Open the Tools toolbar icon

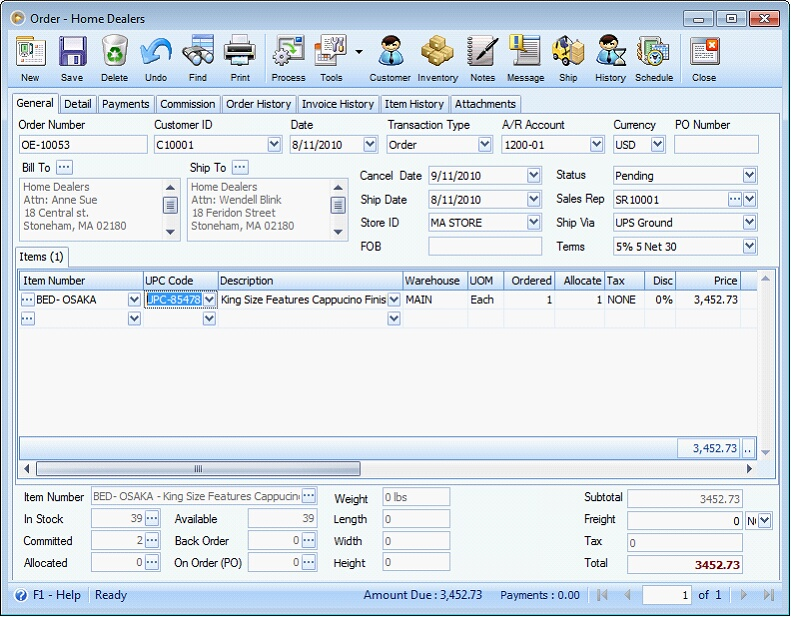point(330,50)
